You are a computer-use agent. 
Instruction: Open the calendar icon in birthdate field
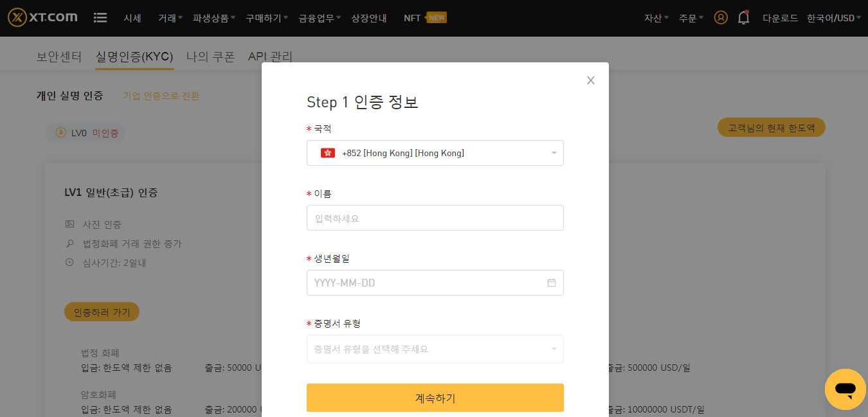[552, 283]
